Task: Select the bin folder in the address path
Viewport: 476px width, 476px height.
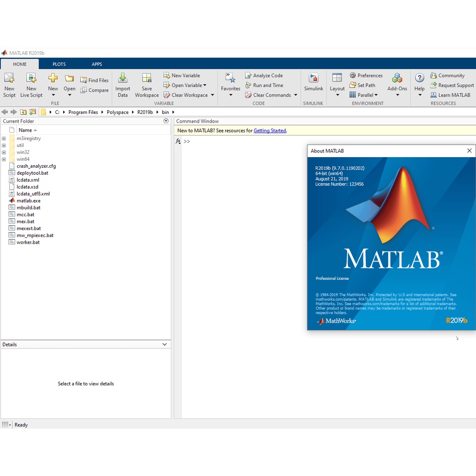Action: (x=165, y=112)
